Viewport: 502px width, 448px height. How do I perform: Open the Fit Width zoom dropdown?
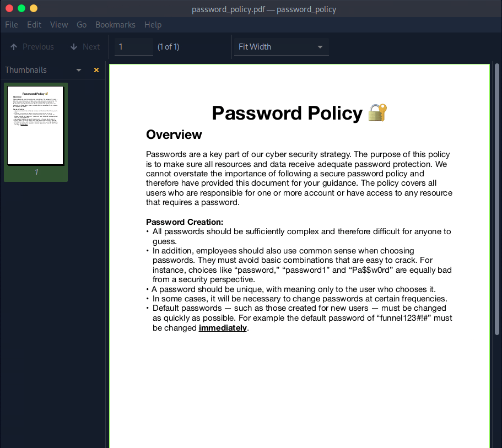pyautogui.click(x=280, y=47)
